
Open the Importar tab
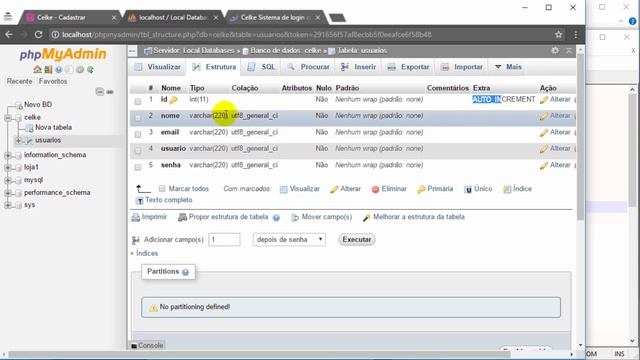462,67
